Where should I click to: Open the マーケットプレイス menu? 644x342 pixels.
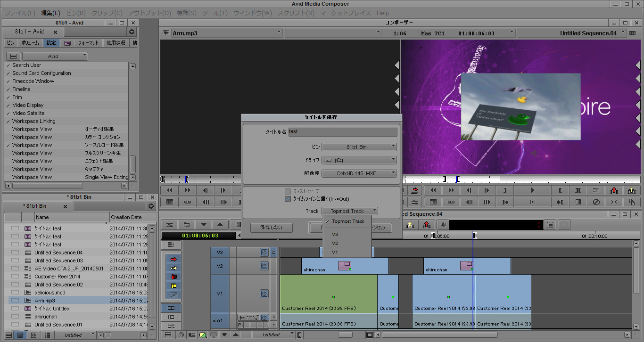tap(345, 13)
